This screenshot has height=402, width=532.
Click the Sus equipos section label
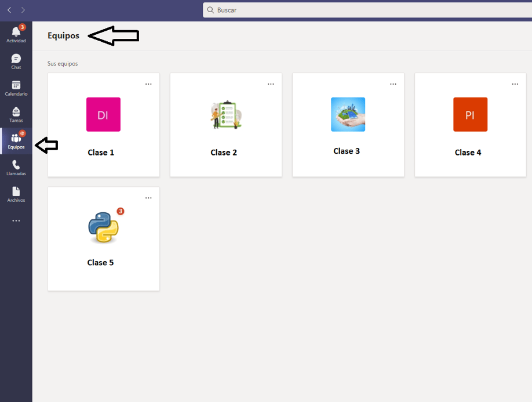[x=63, y=63]
